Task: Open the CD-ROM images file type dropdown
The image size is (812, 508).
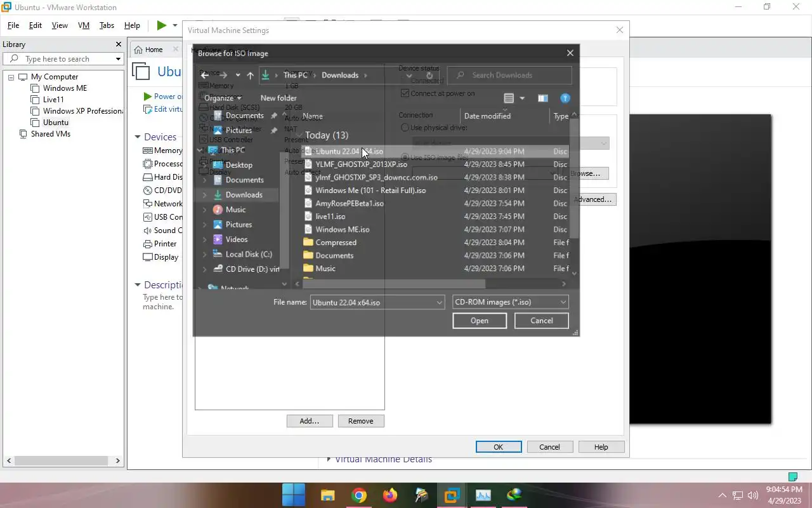Action: (x=510, y=302)
